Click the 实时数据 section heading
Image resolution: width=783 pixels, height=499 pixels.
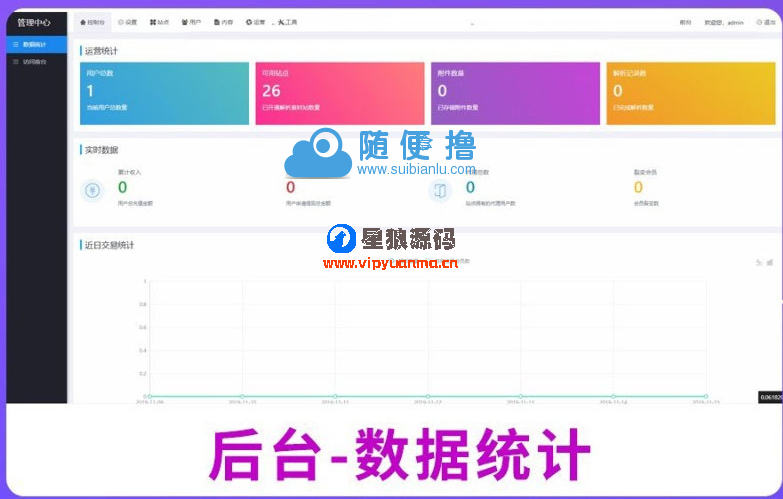[x=101, y=150]
